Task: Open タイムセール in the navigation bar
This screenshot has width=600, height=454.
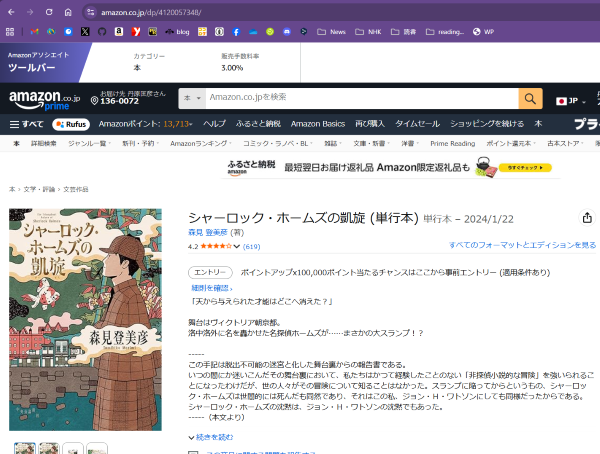Action: click(x=417, y=124)
